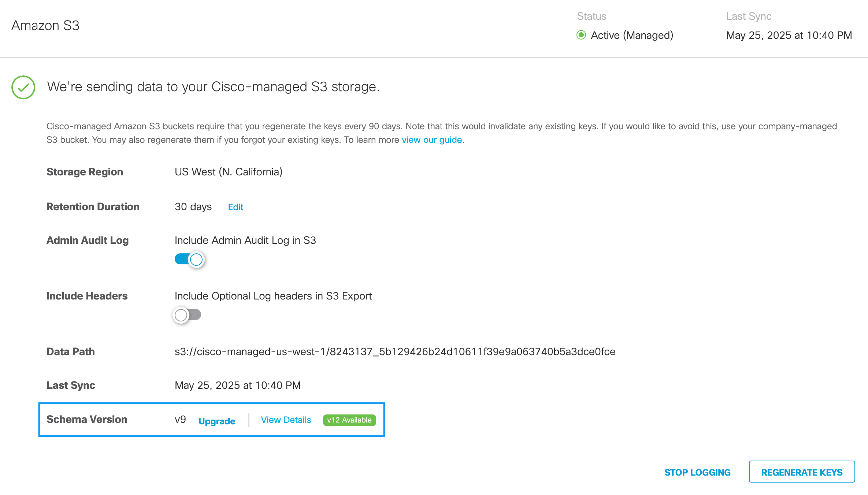Click the 30 days retention value
Screen dimensions: 868x495
click(193, 207)
